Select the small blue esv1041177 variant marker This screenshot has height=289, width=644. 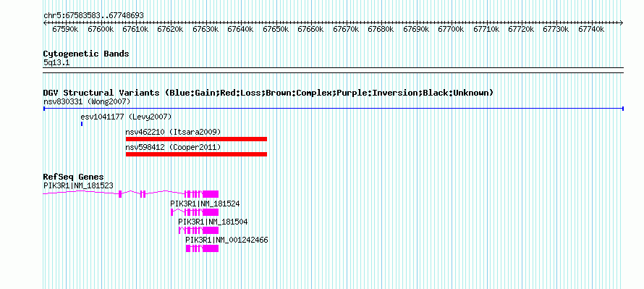coord(82,123)
